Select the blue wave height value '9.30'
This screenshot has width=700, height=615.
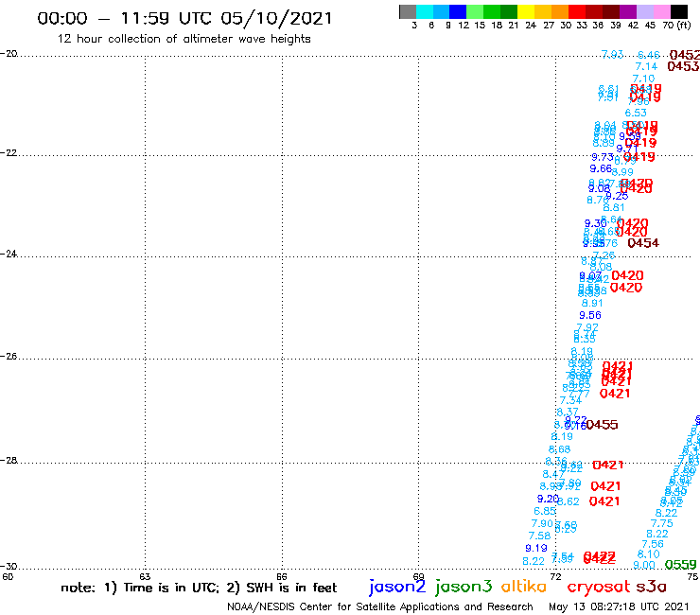click(596, 223)
